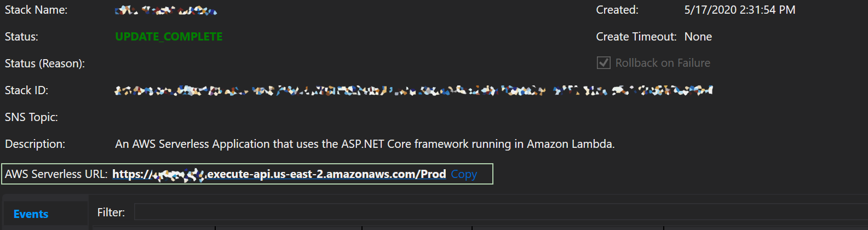This screenshot has width=868, height=230.
Task: Click the Description label
Action: point(35,144)
